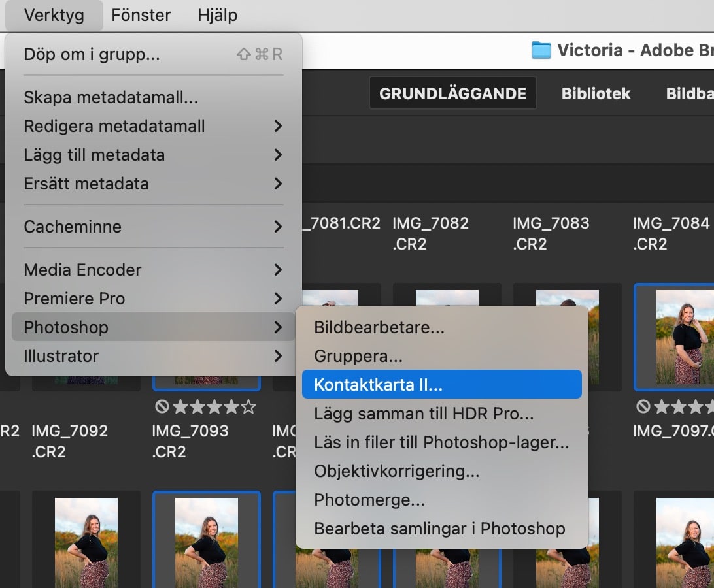Viewport: 714px width, 588px height.
Task: Click the empty fifth star above IMG_7093
Action: (x=248, y=407)
